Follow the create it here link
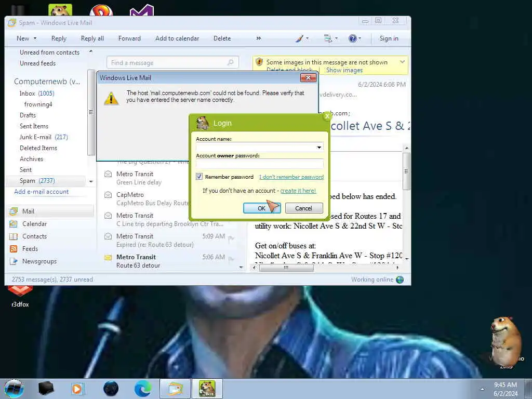Viewport: 532px width, 399px height. 298,191
